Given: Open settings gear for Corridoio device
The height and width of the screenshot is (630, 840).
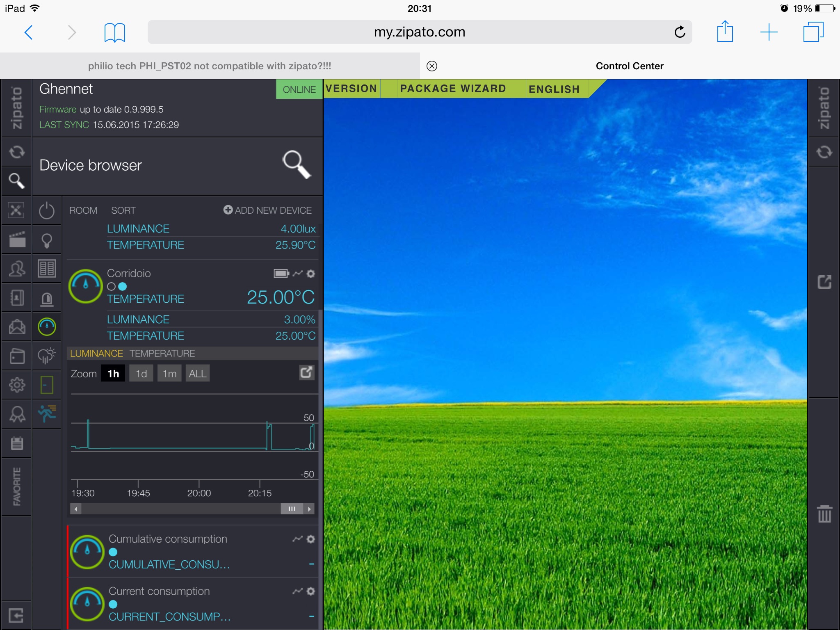Looking at the screenshot, I should [x=311, y=274].
